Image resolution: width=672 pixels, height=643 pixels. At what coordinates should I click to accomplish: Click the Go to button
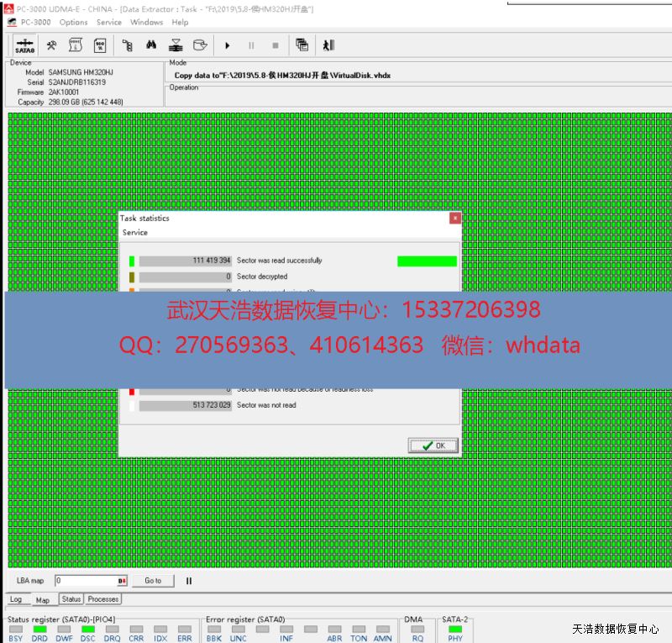click(x=152, y=581)
